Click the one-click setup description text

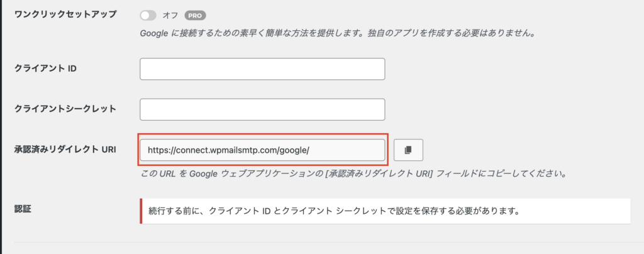337,34
